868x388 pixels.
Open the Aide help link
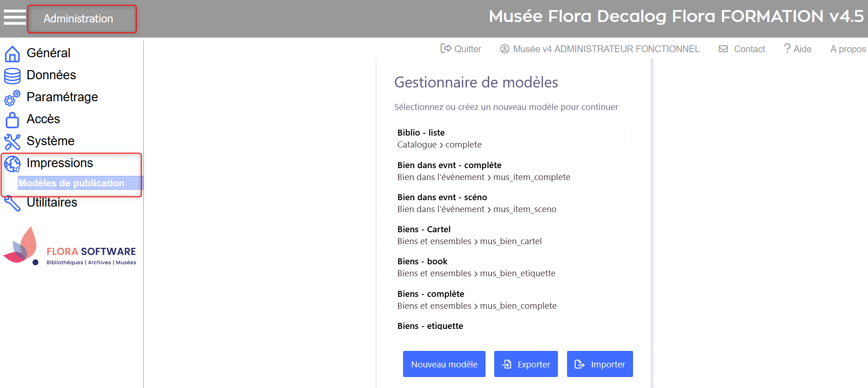[797, 49]
